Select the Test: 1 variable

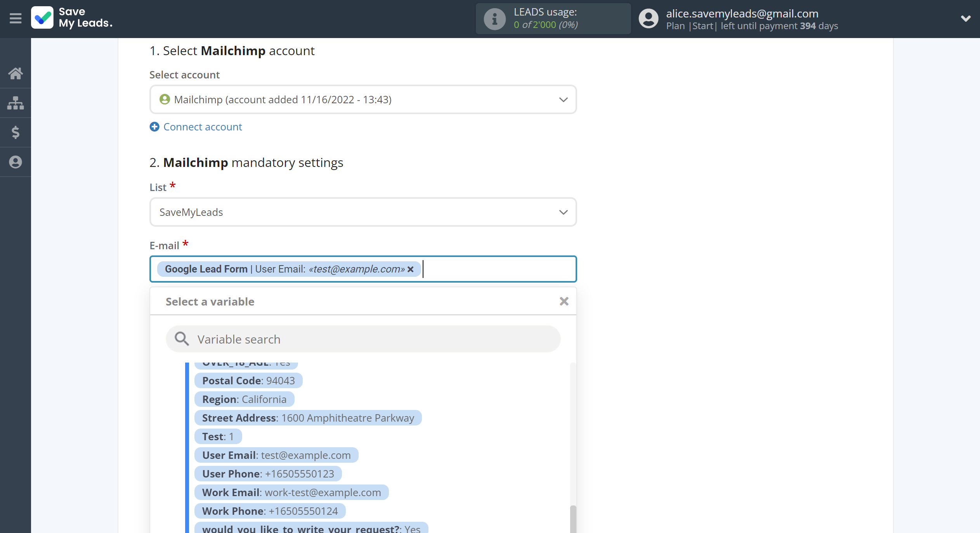(x=218, y=436)
